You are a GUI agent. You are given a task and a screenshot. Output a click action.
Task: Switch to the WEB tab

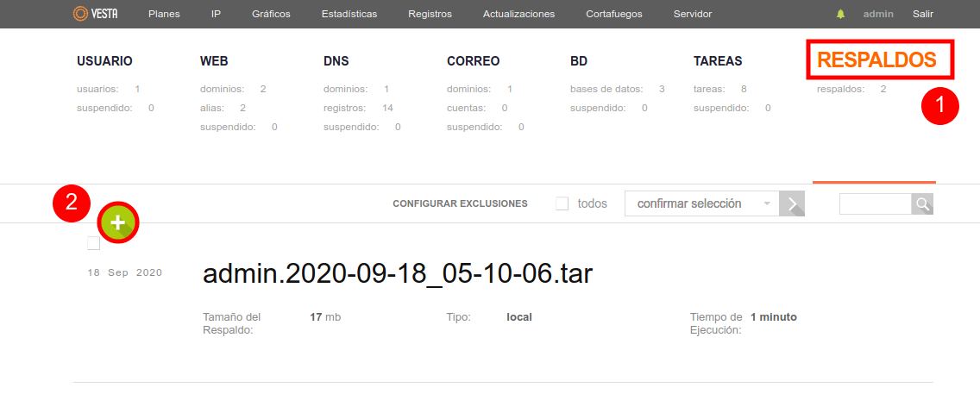214,61
